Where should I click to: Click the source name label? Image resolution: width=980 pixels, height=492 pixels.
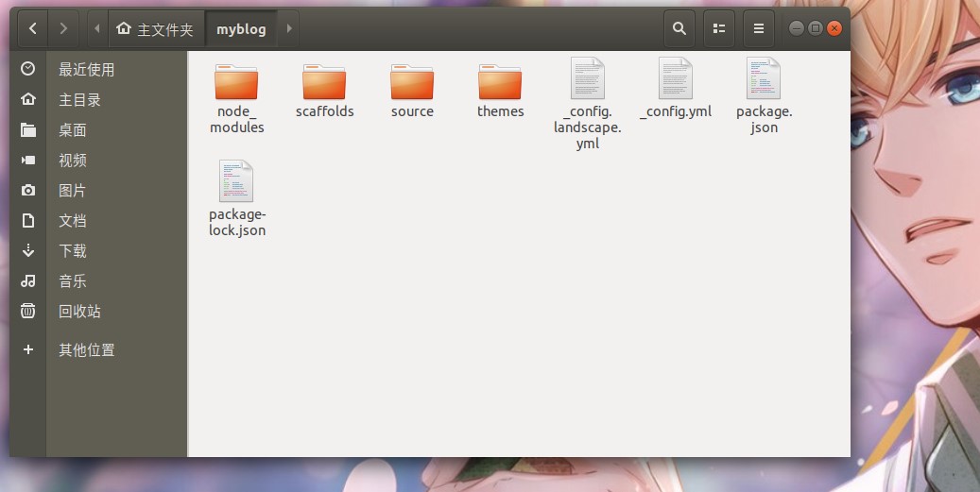[412, 111]
